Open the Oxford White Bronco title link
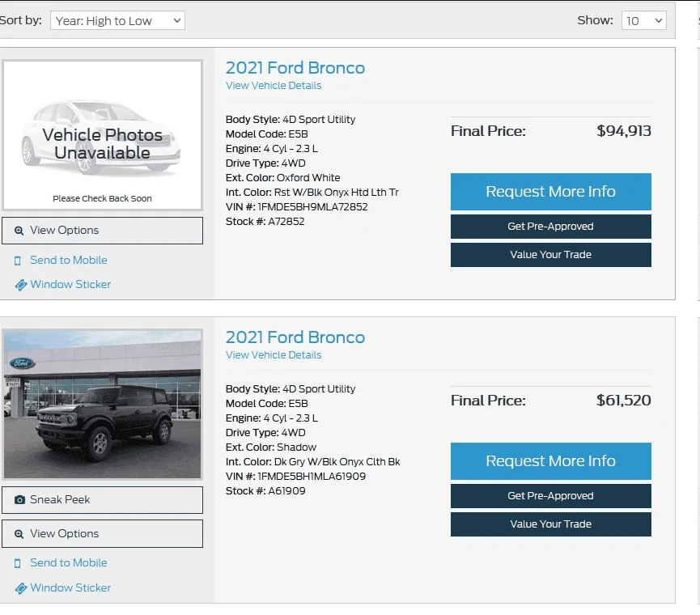The width and height of the screenshot is (700, 615). coord(295,68)
